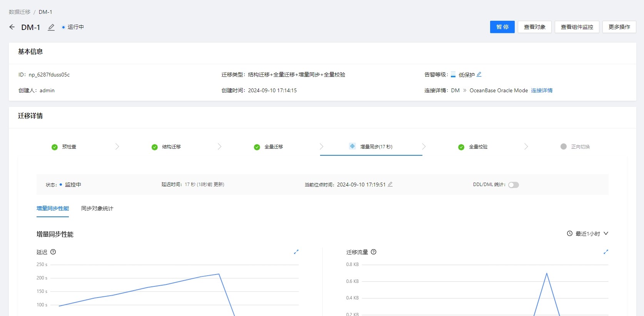
Task: Open help tooltip for 延迟 chart
Action: click(53, 252)
